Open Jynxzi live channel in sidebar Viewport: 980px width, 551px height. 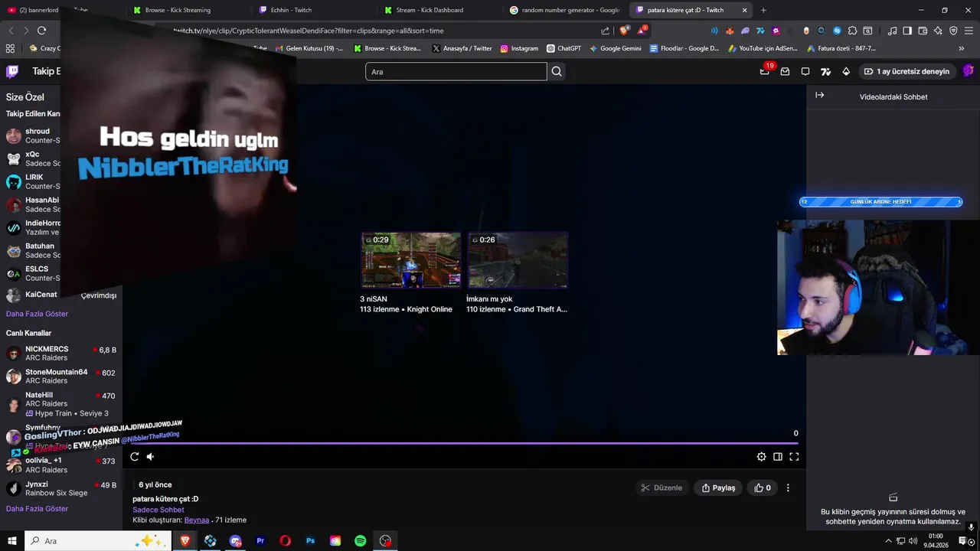61,489
